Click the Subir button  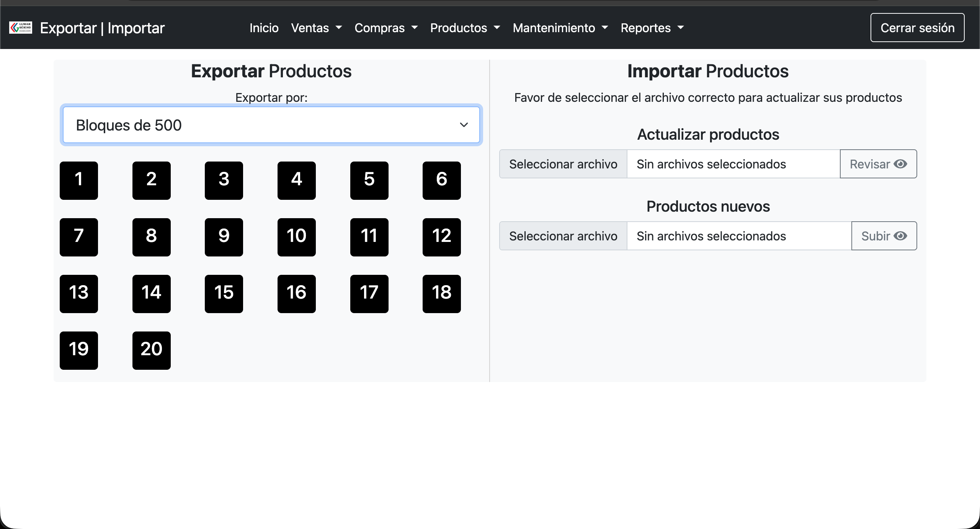coord(884,236)
